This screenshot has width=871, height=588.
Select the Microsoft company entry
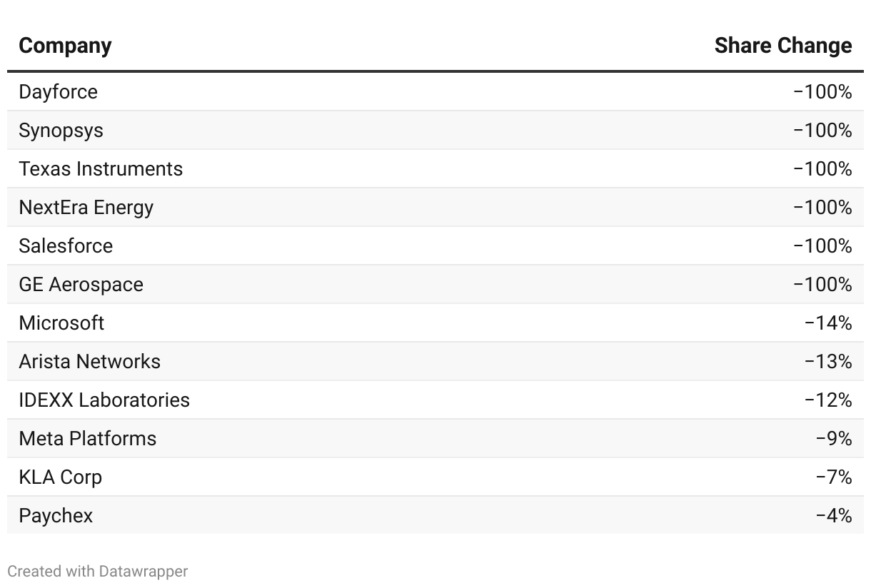click(61, 323)
